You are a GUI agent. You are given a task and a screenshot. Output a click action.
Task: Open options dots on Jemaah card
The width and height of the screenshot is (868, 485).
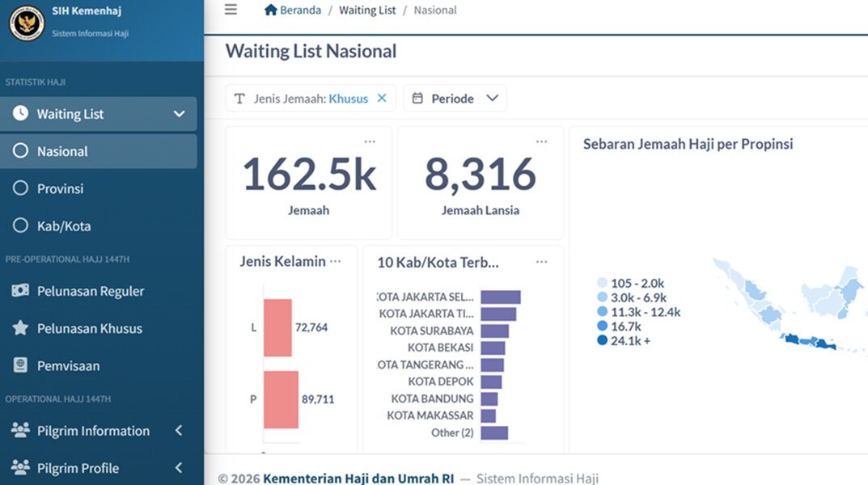tap(370, 141)
